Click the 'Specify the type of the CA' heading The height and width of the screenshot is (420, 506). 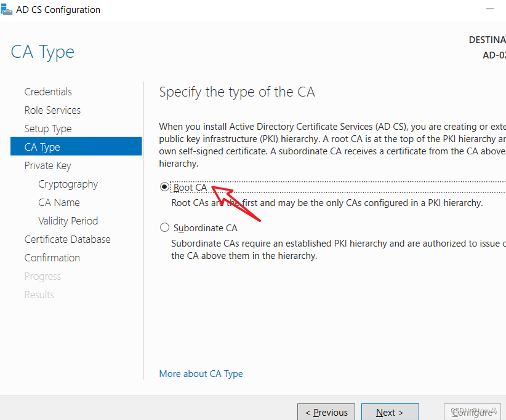pos(237,92)
